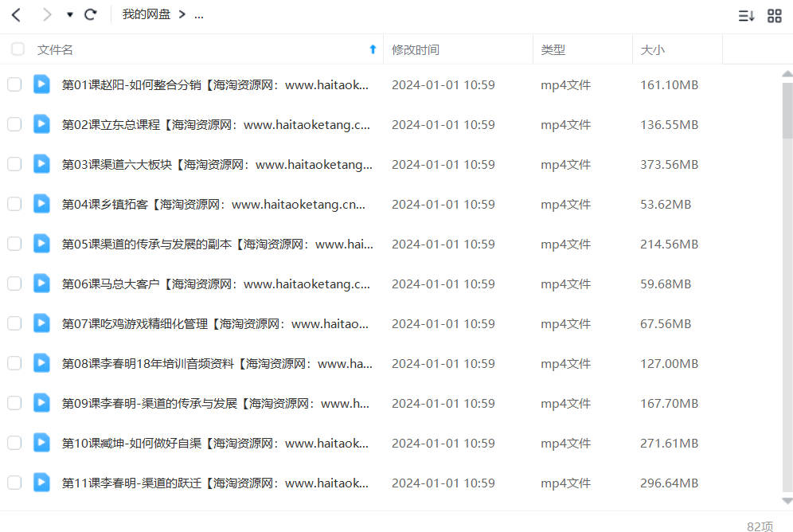
Task: Sort by 修改时间 column header
Action: (x=416, y=49)
